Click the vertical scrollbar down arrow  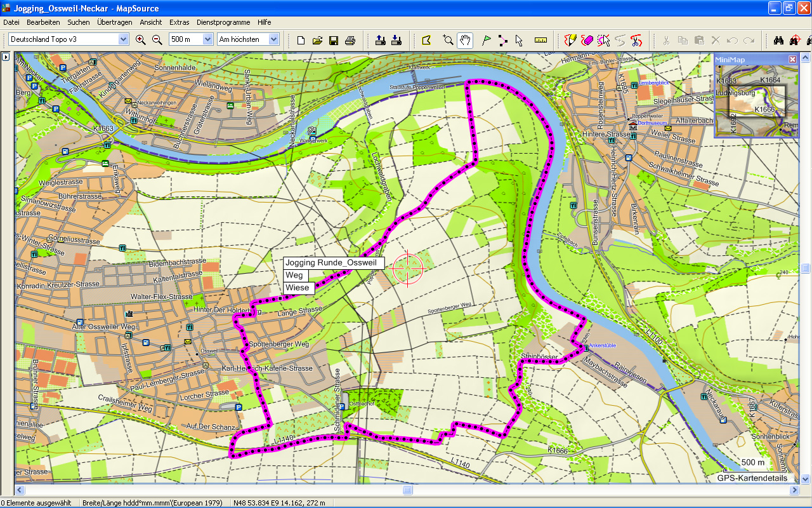806,479
